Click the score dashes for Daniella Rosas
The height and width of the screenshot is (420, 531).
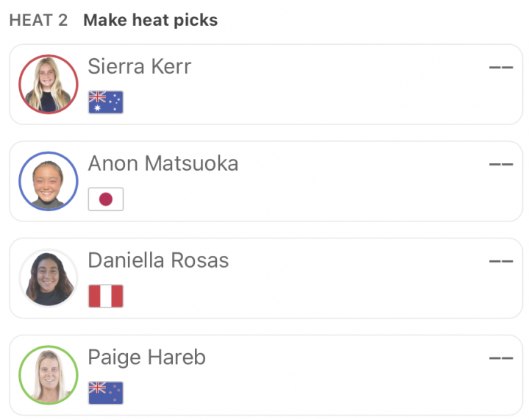point(501,261)
